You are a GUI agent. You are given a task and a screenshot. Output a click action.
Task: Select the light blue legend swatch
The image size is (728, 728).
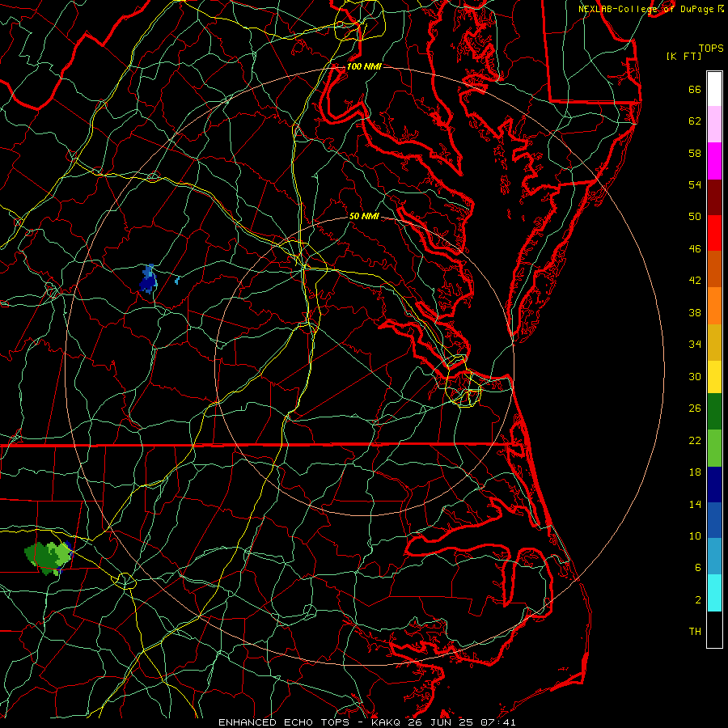(x=714, y=557)
